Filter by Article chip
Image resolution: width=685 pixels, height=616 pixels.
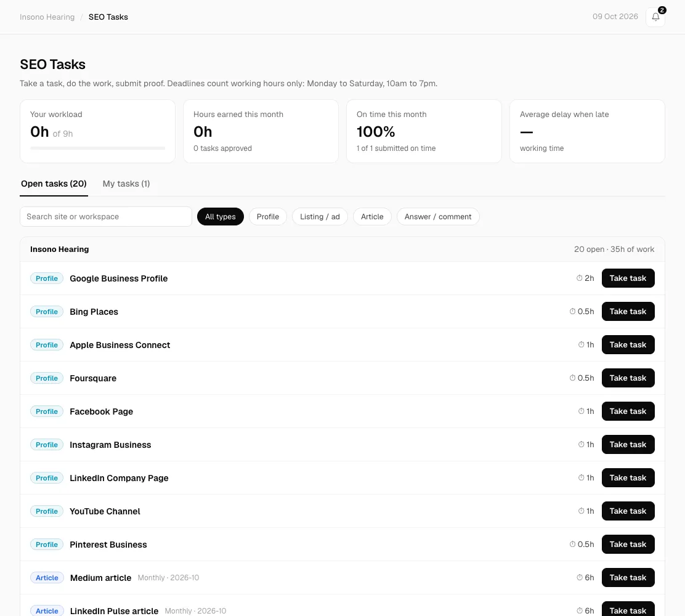click(372, 217)
